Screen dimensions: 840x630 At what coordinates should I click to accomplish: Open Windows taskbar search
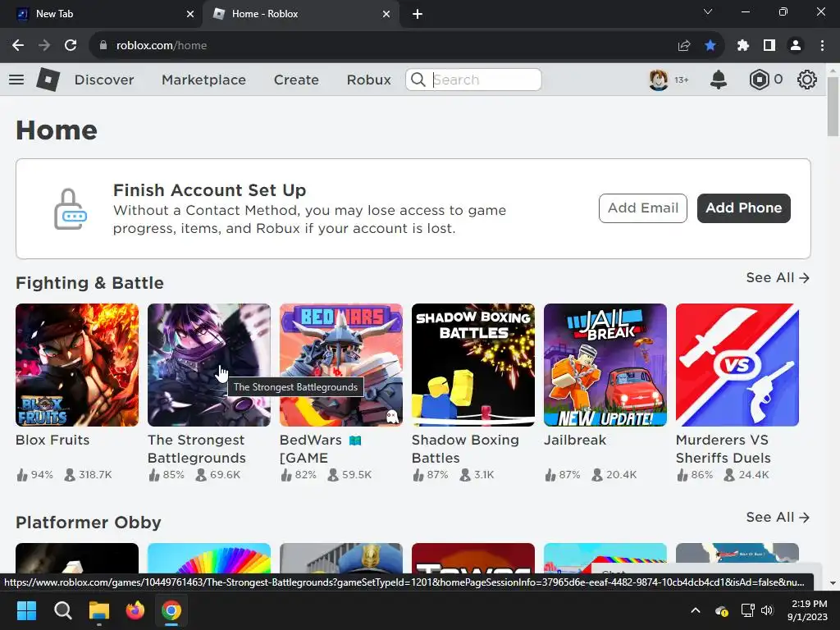pyautogui.click(x=62, y=610)
